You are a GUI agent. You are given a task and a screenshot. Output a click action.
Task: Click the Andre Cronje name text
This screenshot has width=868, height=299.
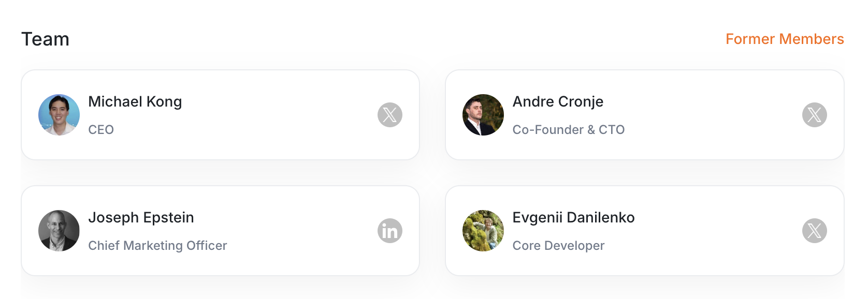point(558,102)
